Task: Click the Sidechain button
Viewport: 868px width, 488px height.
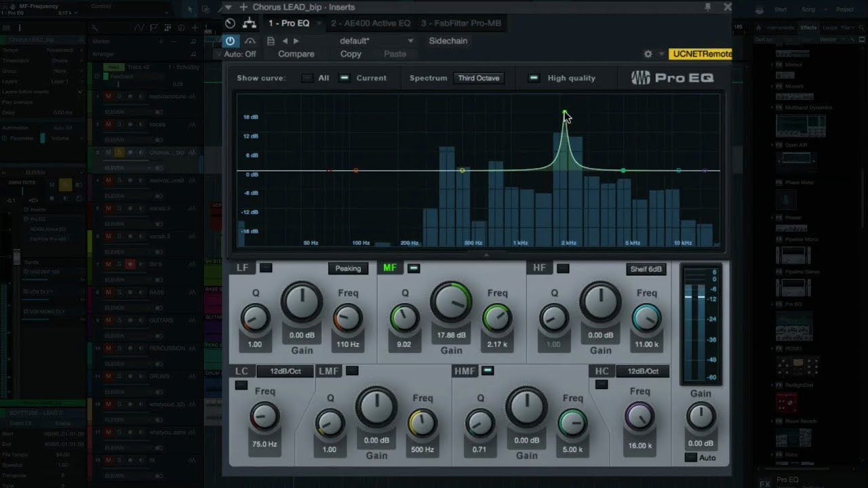Action: 448,41
